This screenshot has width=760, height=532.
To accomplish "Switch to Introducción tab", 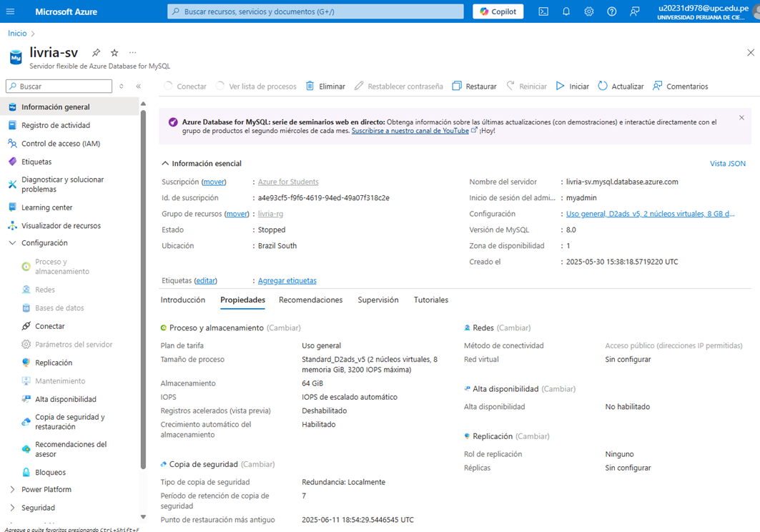I will pos(183,300).
